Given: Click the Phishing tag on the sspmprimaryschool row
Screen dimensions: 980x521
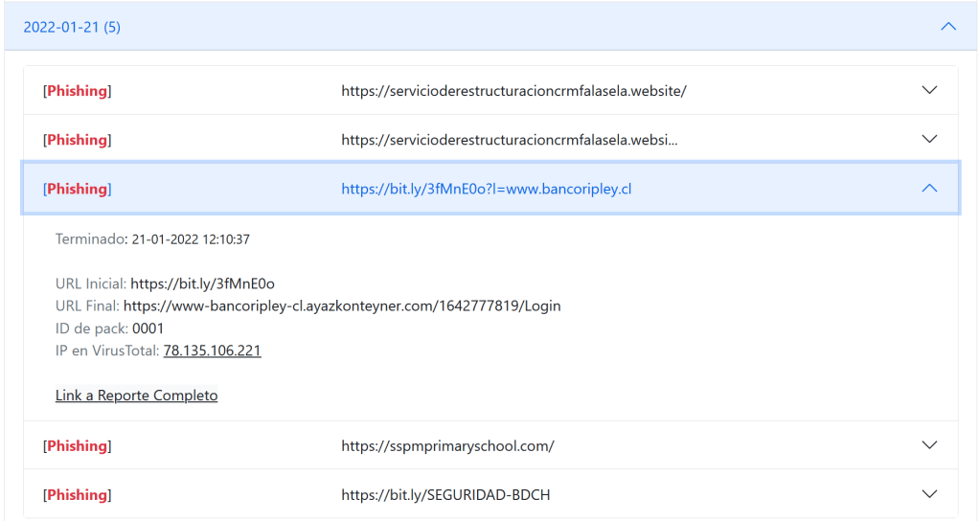Looking at the screenshot, I should click(77, 445).
